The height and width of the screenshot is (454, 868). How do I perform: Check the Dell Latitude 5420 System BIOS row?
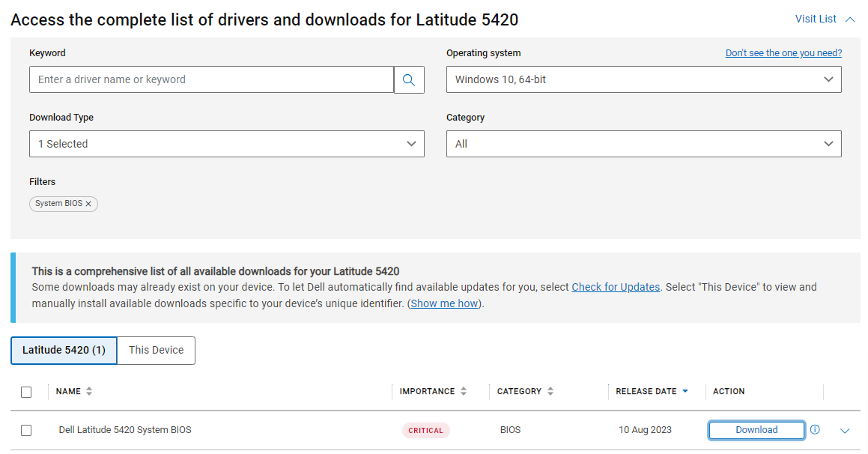(26, 430)
